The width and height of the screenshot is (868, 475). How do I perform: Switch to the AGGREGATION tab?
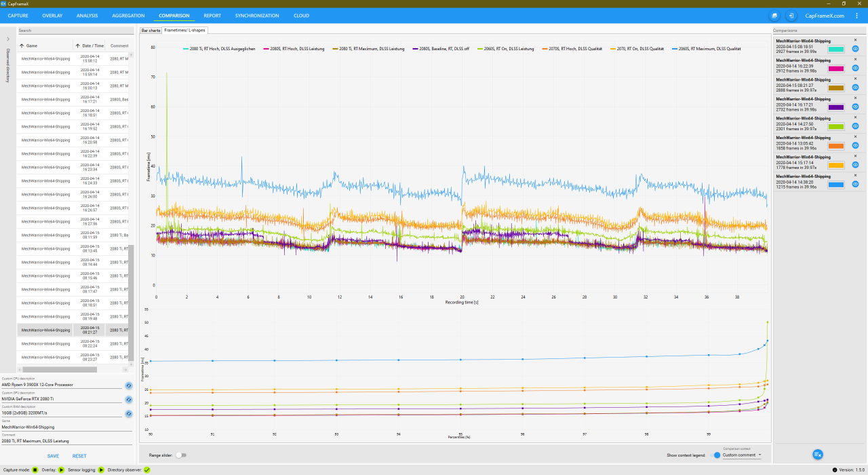tap(127, 16)
